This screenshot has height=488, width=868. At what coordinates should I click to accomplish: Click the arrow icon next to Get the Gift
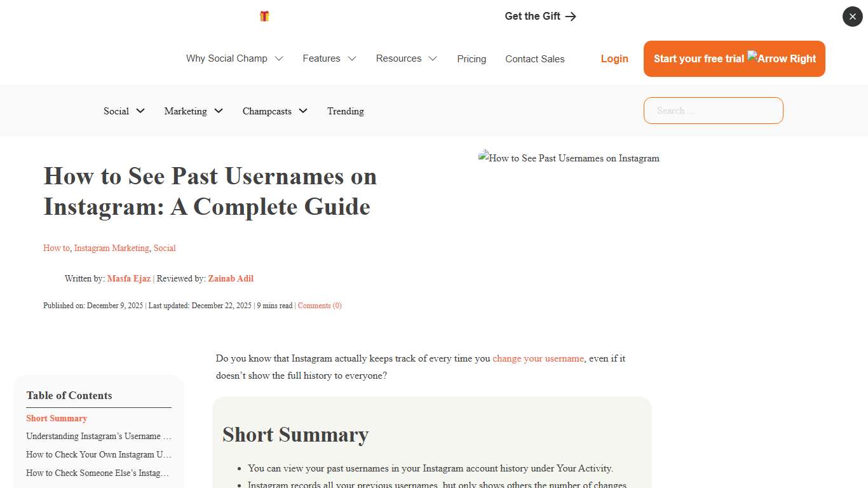tap(571, 17)
